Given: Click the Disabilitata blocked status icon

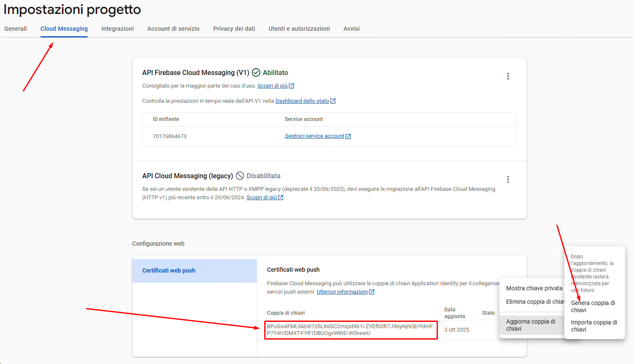Looking at the screenshot, I should [240, 176].
